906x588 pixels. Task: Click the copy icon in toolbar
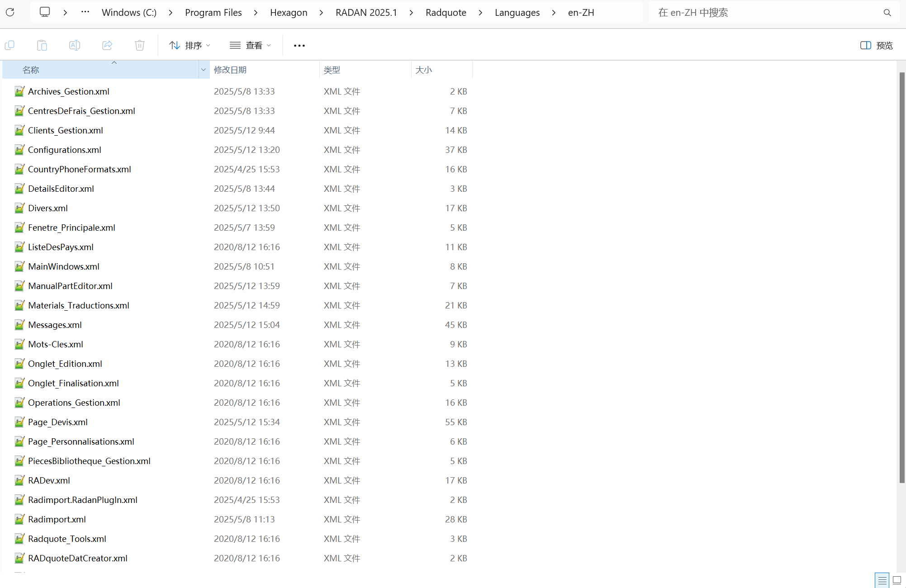(x=9, y=45)
